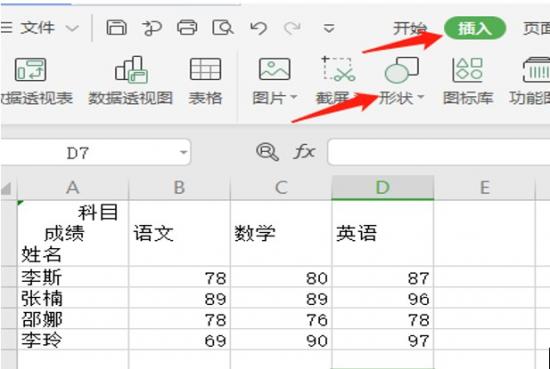Open print preview icon
The width and height of the screenshot is (550, 369).
point(223,28)
